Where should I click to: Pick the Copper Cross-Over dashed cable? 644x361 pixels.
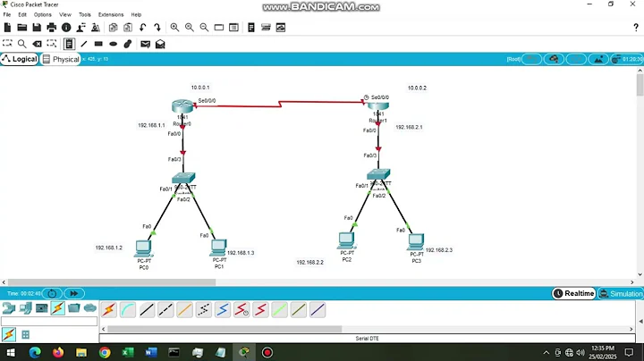pyautogui.click(x=165, y=310)
